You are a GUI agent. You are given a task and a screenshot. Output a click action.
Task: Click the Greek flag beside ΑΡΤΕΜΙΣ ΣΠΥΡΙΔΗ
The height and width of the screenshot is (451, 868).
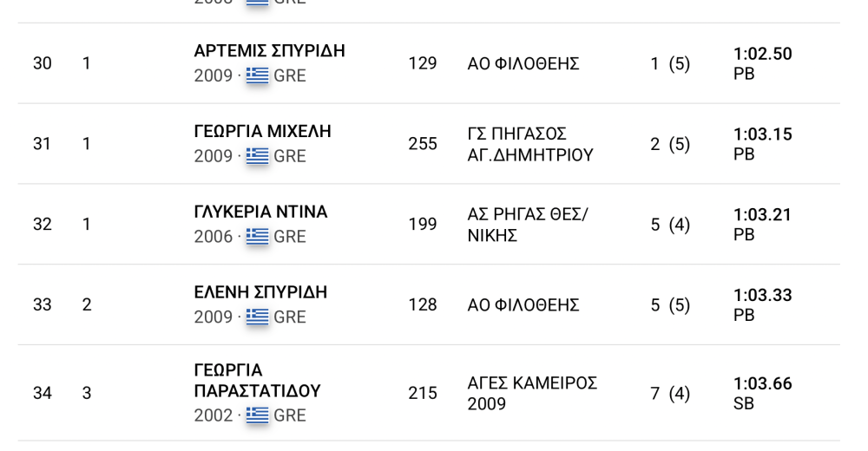pos(257,75)
